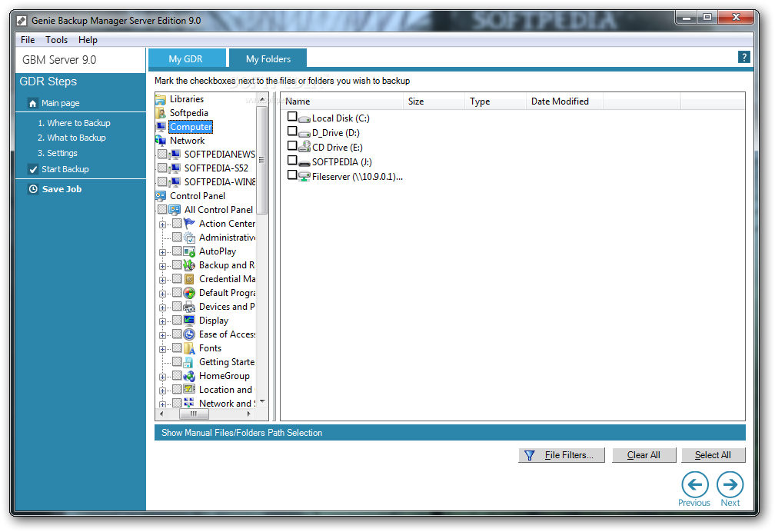Click the Main page home icon
Image resolution: width=775 pixels, height=532 pixels.
point(32,103)
